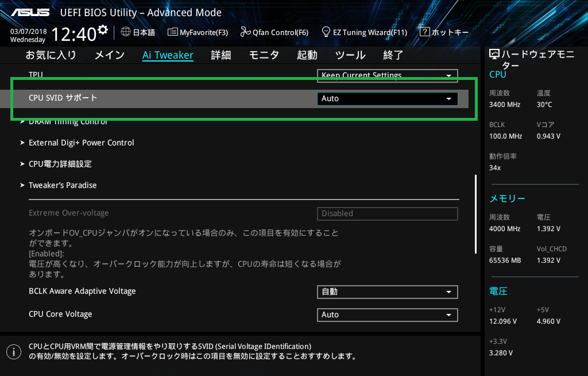The height and width of the screenshot is (376, 588).
Task: Click the EZ Tuning Wizard lightbulb icon
Action: click(326, 32)
